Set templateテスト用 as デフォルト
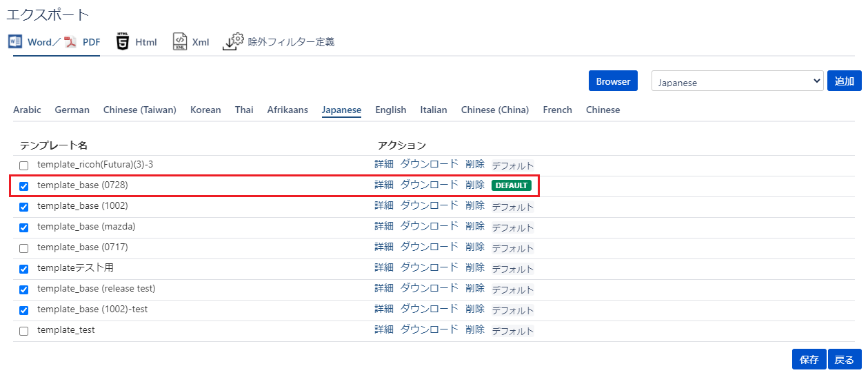 pyautogui.click(x=512, y=269)
